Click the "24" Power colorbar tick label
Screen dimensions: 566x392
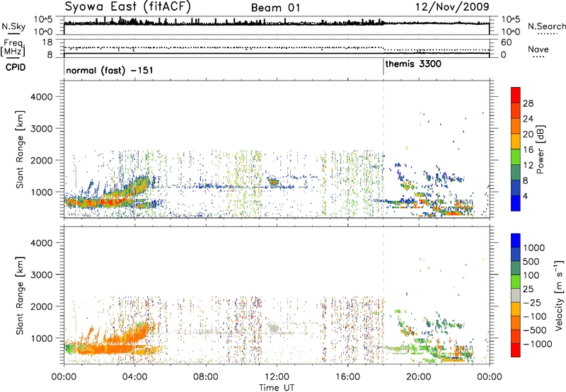(528, 119)
